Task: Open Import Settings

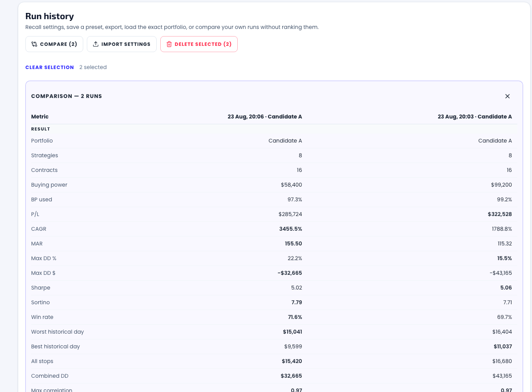Action: 122,44
